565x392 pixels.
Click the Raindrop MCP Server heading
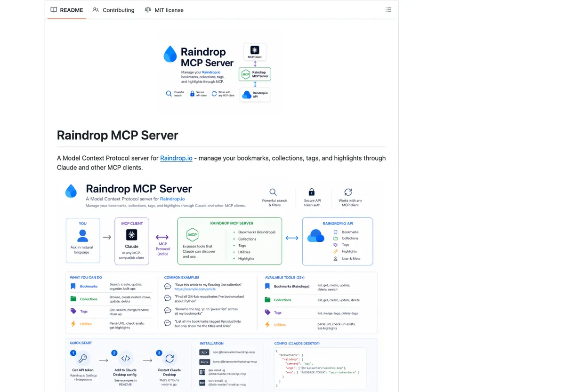[118, 135]
